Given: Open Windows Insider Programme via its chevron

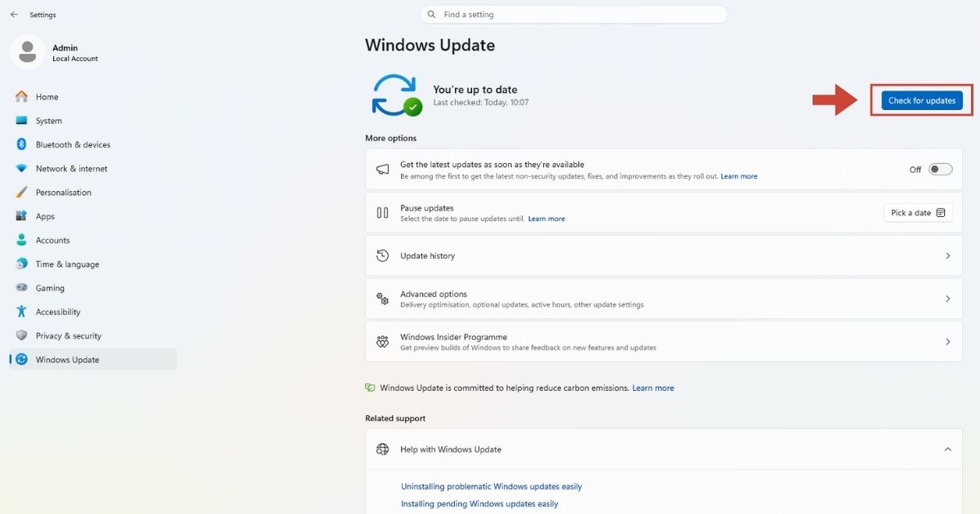Looking at the screenshot, I should point(947,342).
